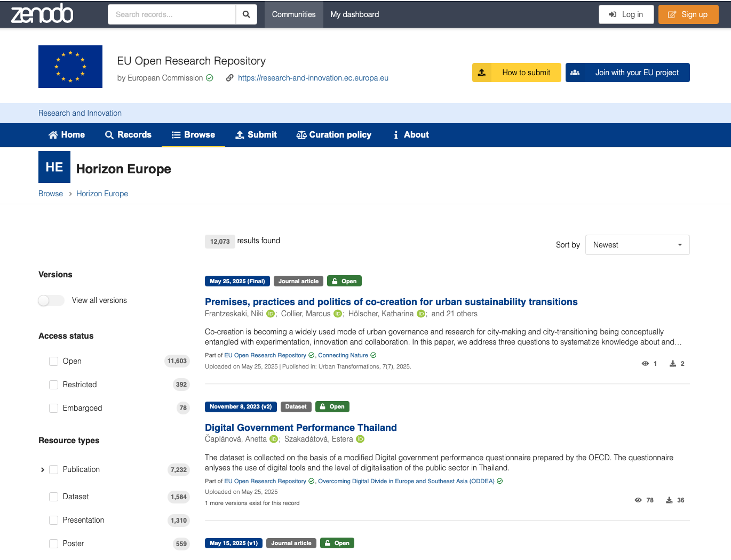
Task: Click the users icon on Join with your EU project
Action: pos(575,73)
